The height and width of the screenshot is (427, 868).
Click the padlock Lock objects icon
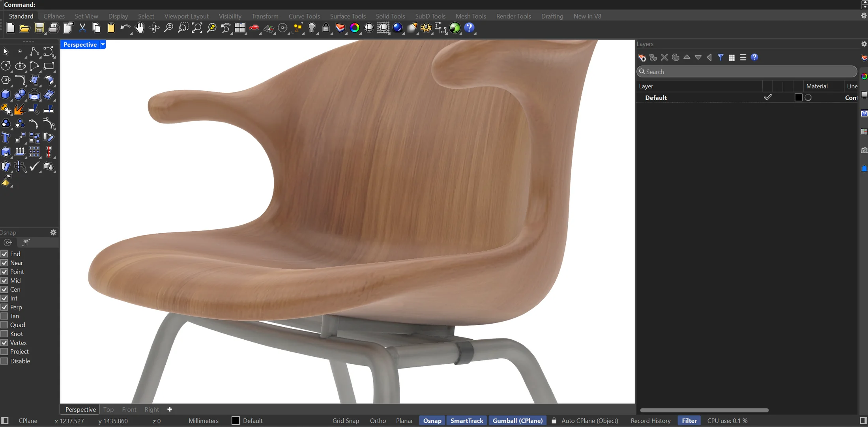point(326,28)
